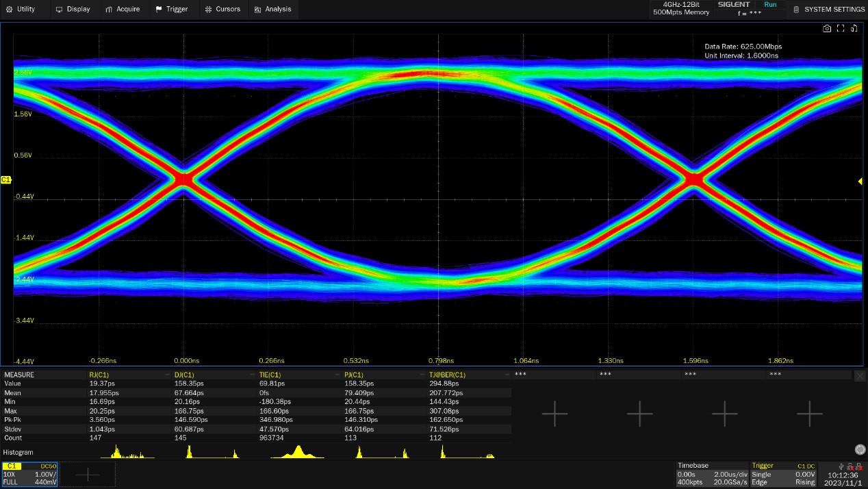
Task: Click the TJ@BER value 294.88ps
Action: coord(443,384)
